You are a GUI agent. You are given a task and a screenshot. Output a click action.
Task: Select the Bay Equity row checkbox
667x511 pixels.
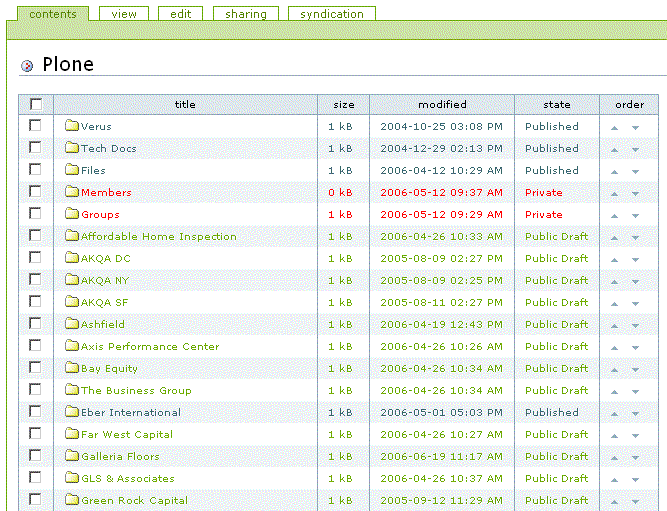(x=36, y=368)
